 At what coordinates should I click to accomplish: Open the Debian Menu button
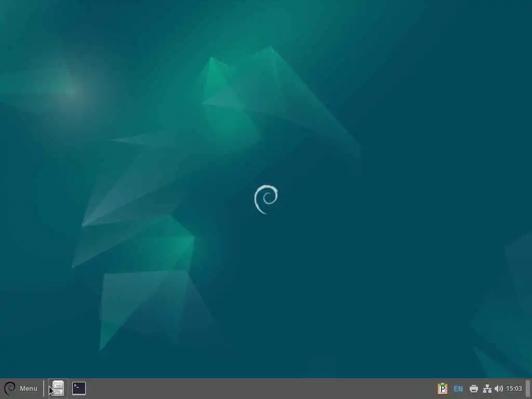pyautogui.click(x=20, y=389)
